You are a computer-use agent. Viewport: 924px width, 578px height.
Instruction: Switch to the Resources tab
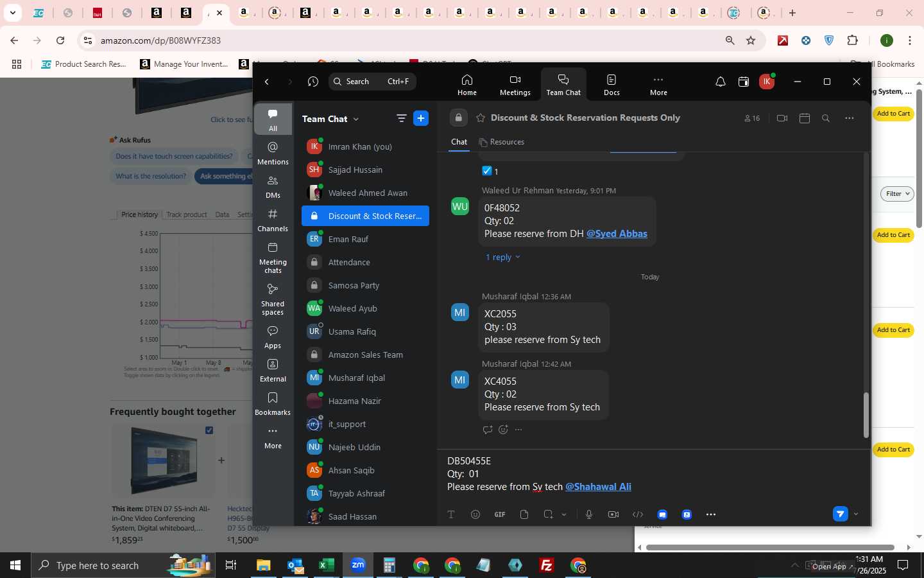tap(502, 142)
